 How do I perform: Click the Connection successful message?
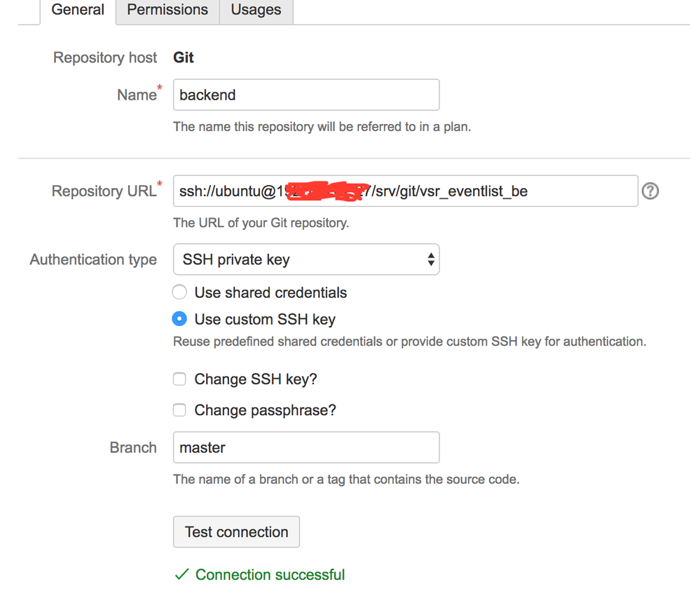[x=270, y=574]
